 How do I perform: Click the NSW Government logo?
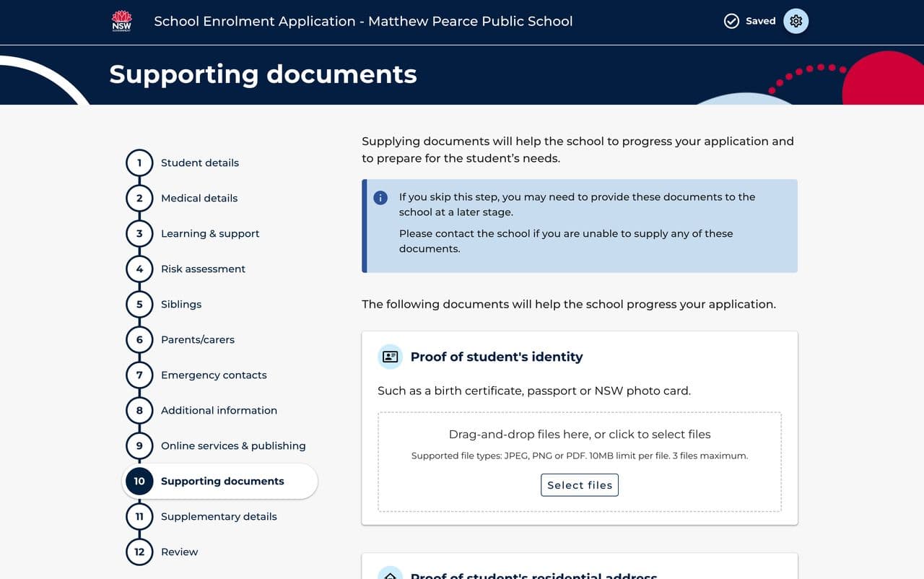121,21
